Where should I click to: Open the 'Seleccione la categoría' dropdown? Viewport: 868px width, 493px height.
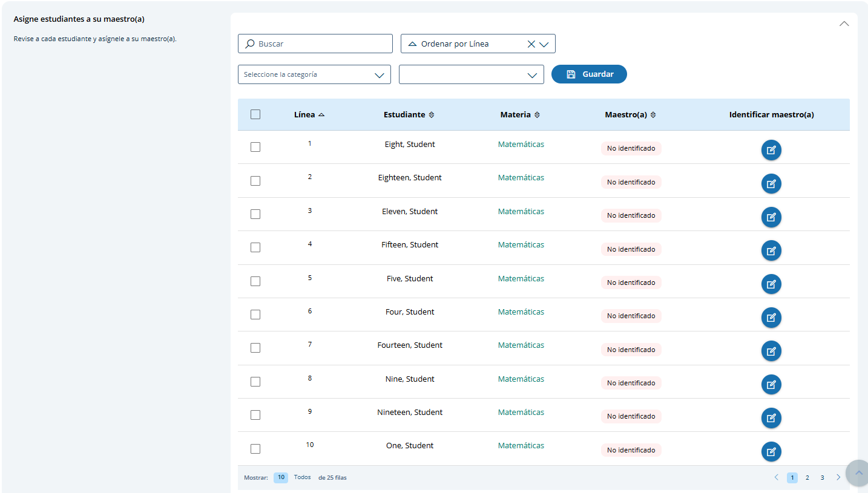pyautogui.click(x=314, y=75)
